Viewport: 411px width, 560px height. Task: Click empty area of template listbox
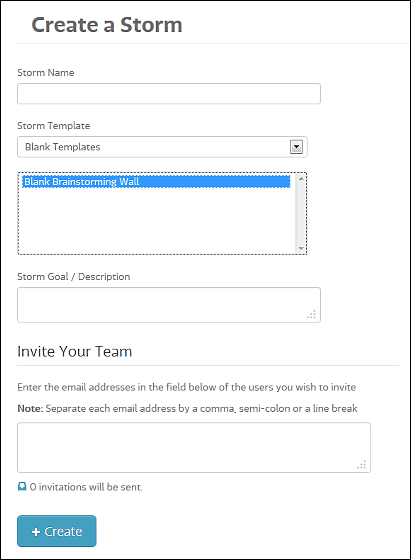[x=157, y=220]
